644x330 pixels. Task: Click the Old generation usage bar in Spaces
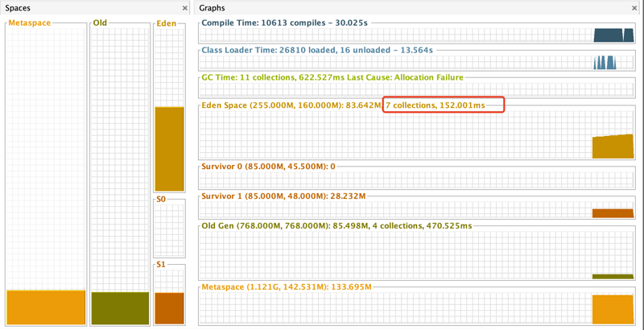pyautogui.click(x=120, y=308)
